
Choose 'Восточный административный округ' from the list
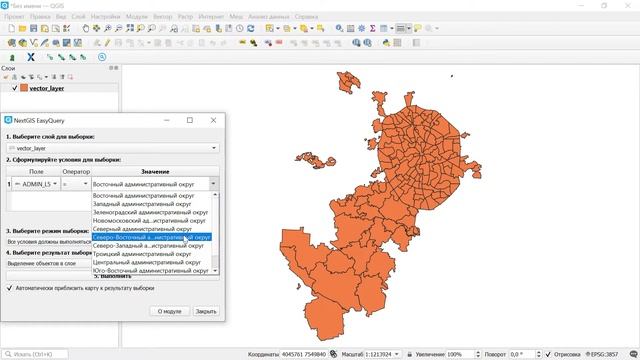[151, 196]
